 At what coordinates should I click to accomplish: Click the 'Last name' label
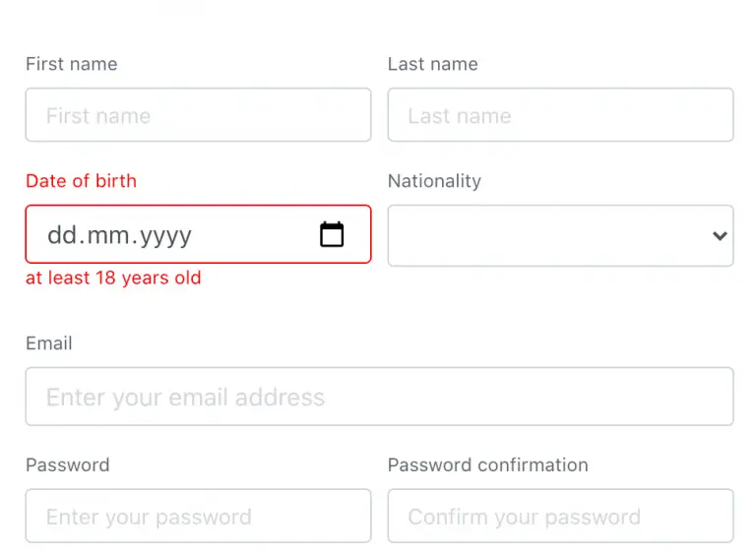(432, 64)
